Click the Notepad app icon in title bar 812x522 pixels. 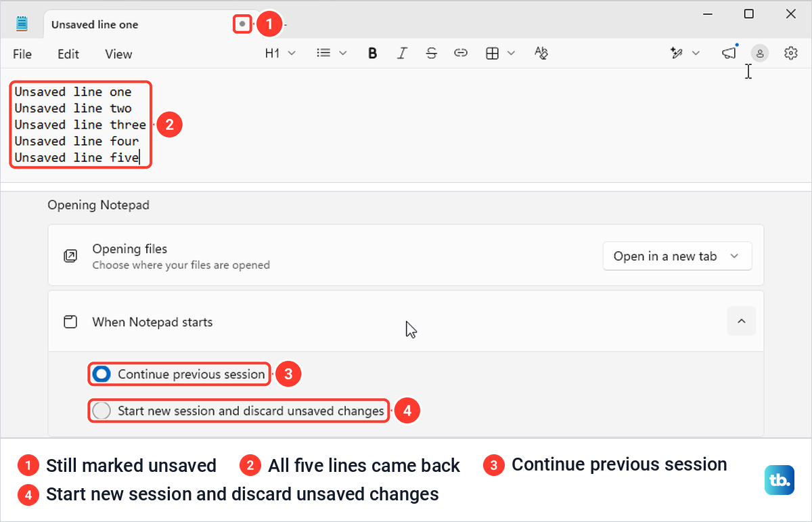[x=22, y=24]
